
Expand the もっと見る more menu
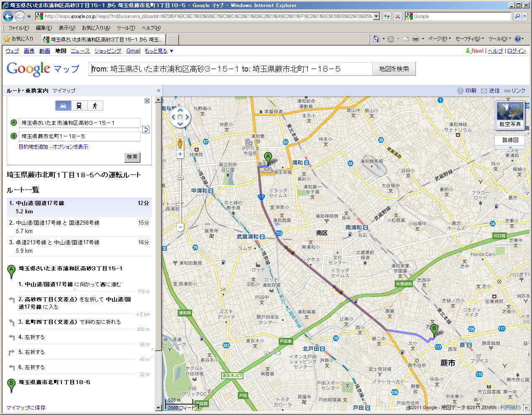pyautogui.click(x=159, y=51)
